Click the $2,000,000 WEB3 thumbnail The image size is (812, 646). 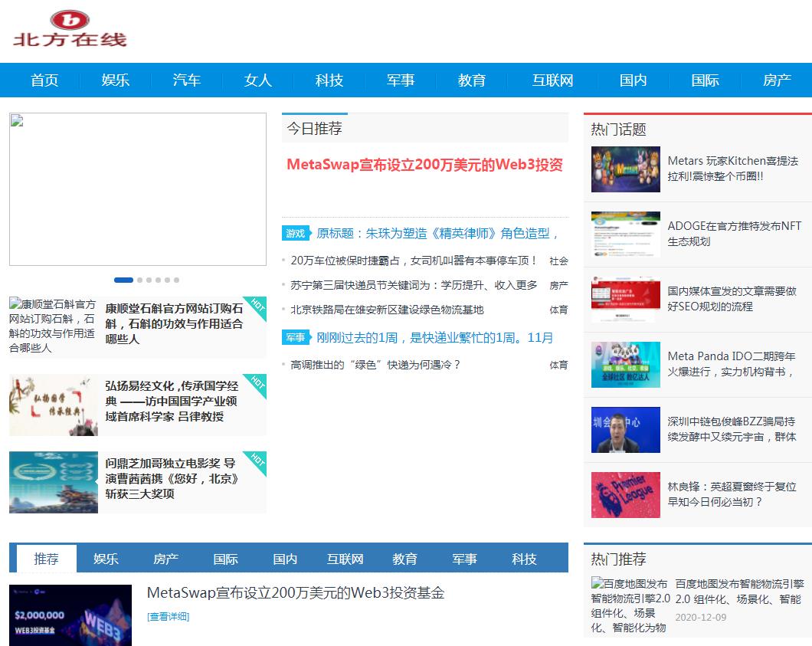pos(70,615)
